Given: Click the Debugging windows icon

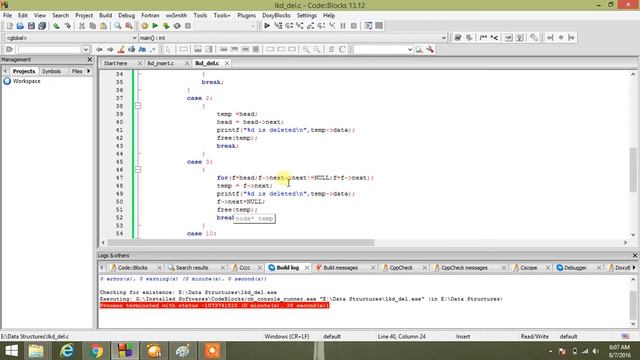Looking at the screenshot, I should pos(368,26).
